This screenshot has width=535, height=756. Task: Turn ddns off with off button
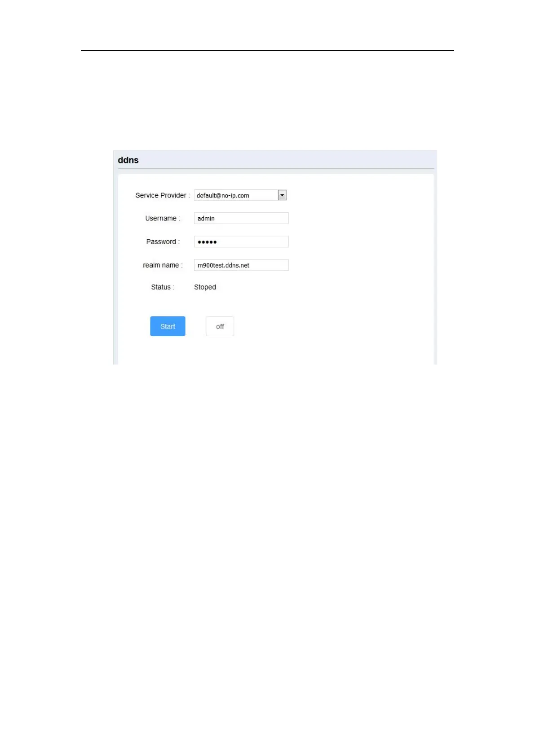pyautogui.click(x=220, y=326)
